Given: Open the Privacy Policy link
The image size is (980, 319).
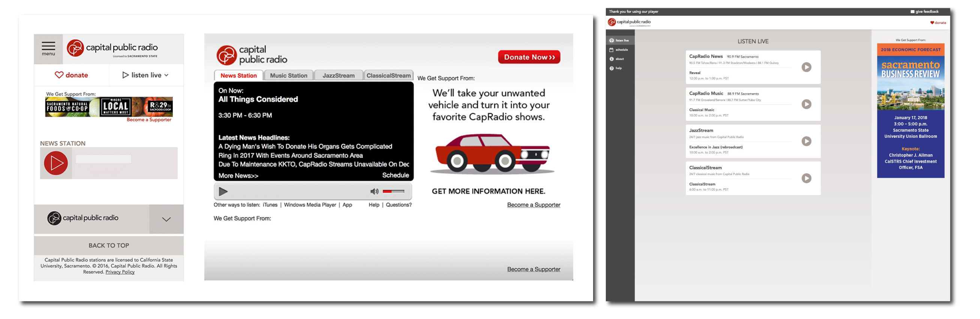Looking at the screenshot, I should coord(120,272).
